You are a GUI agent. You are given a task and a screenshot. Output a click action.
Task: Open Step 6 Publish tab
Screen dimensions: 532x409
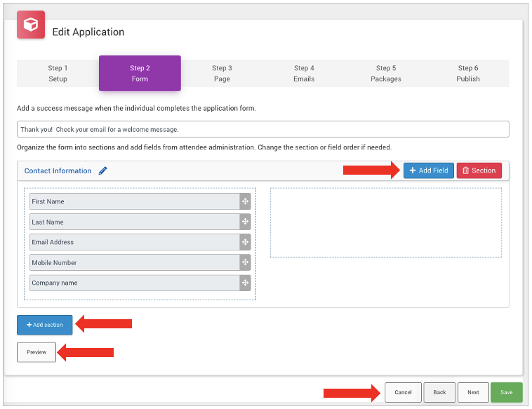point(468,74)
